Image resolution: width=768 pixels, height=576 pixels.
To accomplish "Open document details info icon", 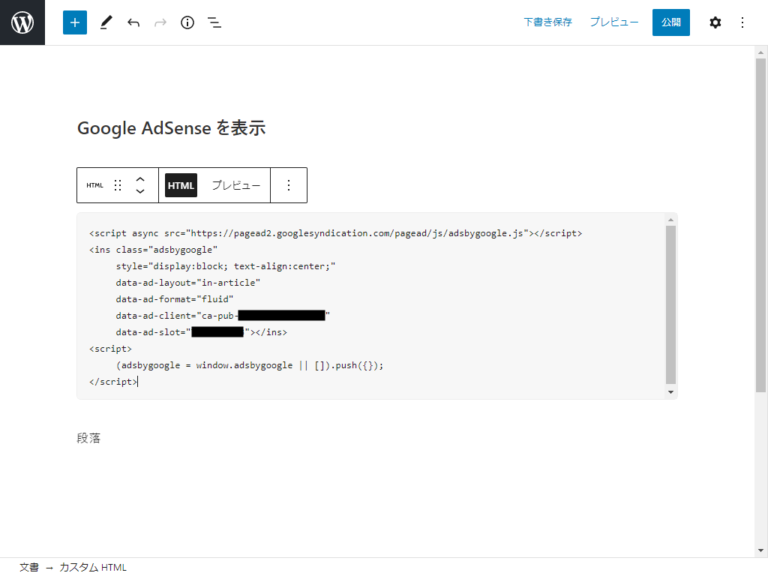I will [x=187, y=22].
